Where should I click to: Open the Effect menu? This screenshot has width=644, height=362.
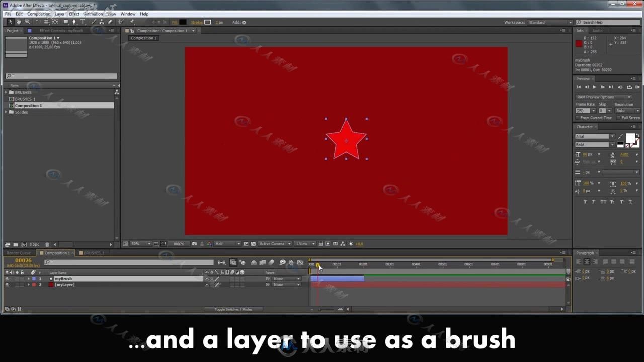74,14
